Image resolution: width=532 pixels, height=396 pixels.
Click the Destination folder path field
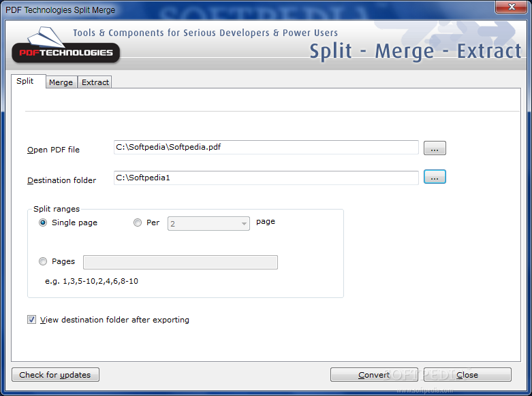266,178
